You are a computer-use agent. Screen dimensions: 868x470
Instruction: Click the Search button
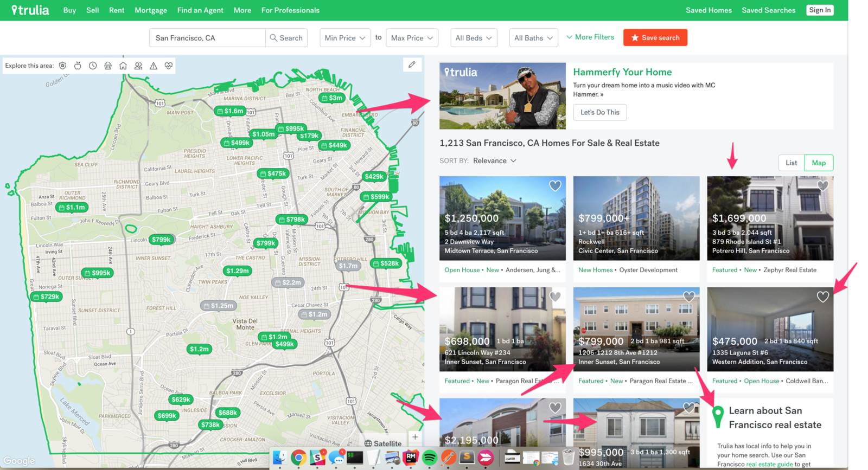coord(286,38)
